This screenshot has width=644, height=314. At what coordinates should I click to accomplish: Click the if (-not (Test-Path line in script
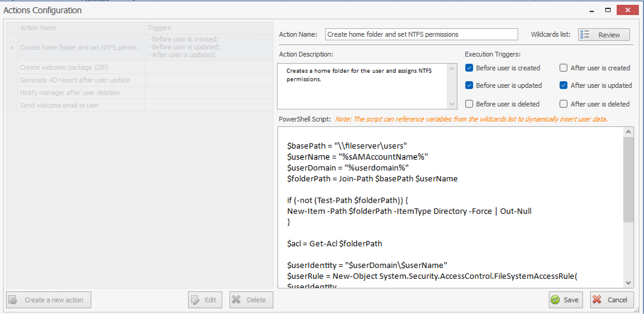pos(348,200)
